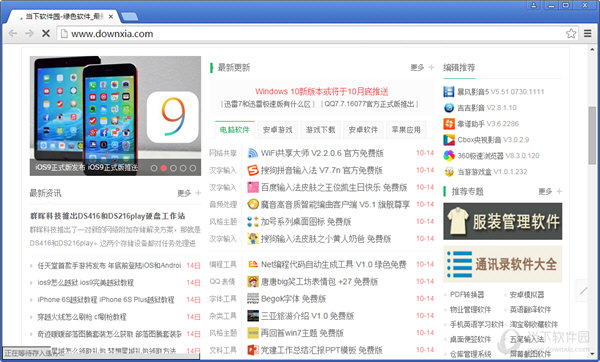
Task: Click the 暴风影音5 icon
Action: pos(449,92)
